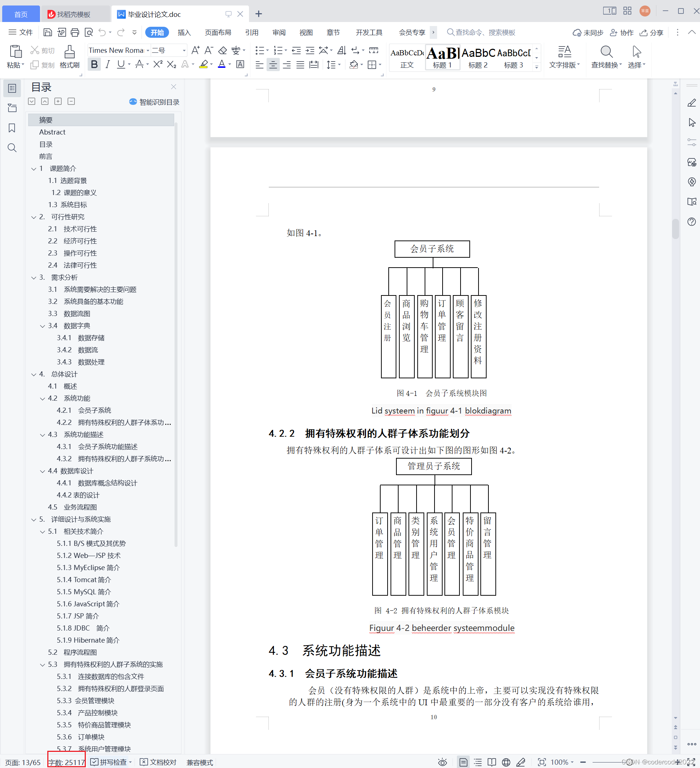This screenshot has height=768, width=700.
Task: Collapse the '3.4 数据字典' outline node
Action: (42, 326)
